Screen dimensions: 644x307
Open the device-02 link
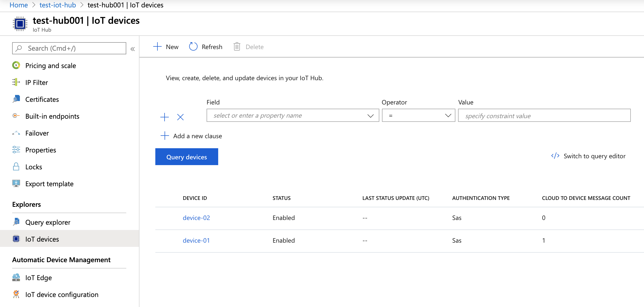pos(196,218)
